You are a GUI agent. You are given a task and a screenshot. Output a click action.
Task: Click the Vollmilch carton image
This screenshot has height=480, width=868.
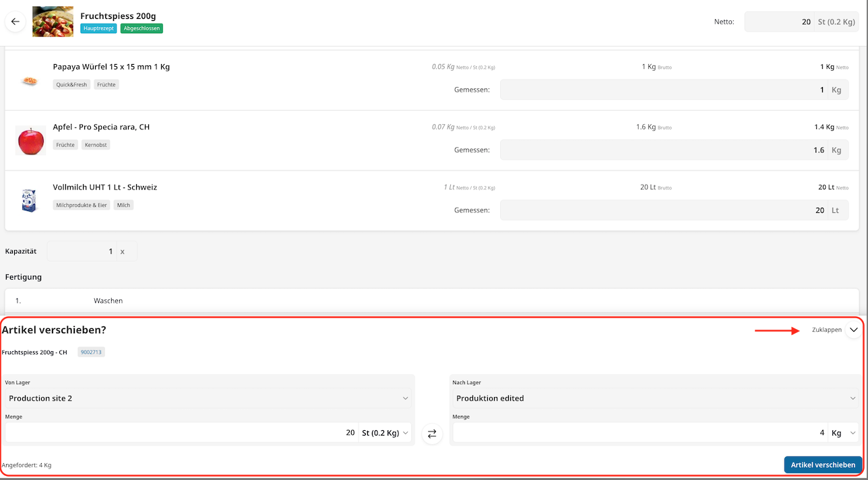29,200
